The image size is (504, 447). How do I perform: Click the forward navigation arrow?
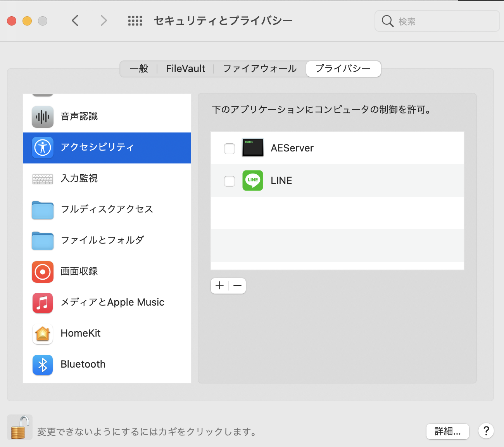(104, 21)
